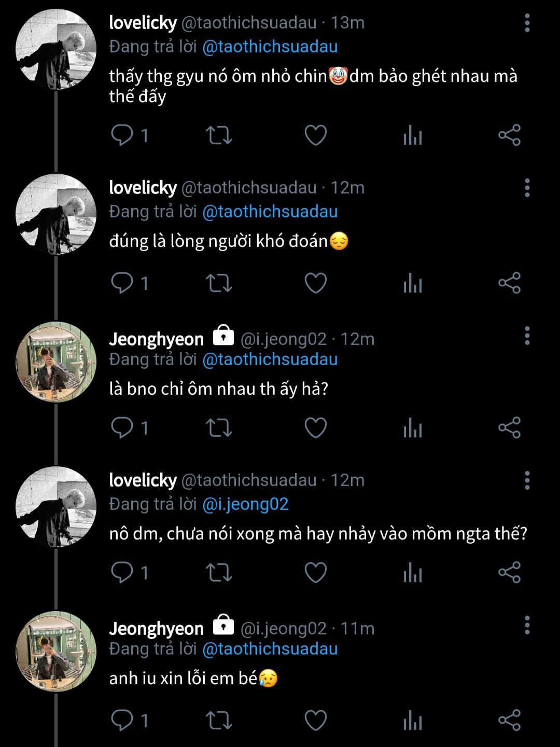Image resolution: width=560 pixels, height=747 pixels.
Task: Open more options on first Jeonghyeon tweet
Action: click(x=527, y=336)
